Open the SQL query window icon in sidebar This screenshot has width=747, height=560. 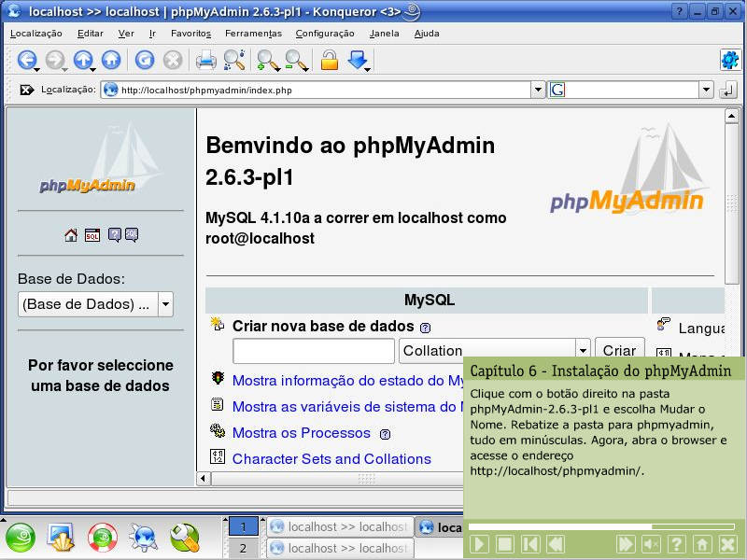(x=92, y=235)
